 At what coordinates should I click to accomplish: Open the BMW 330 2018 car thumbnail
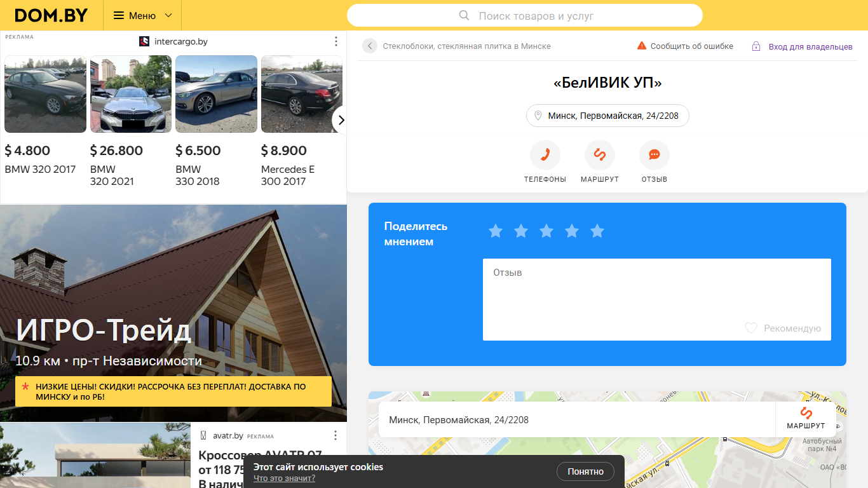click(216, 94)
